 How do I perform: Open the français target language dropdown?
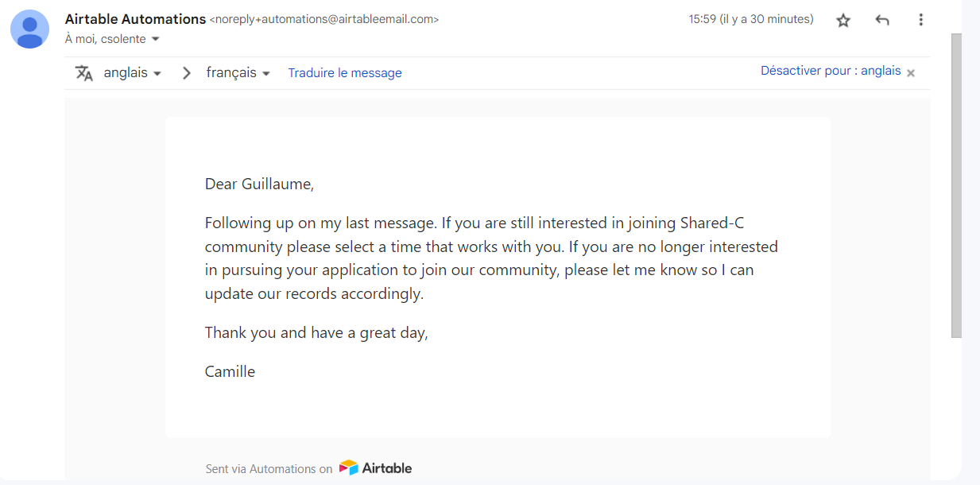238,72
